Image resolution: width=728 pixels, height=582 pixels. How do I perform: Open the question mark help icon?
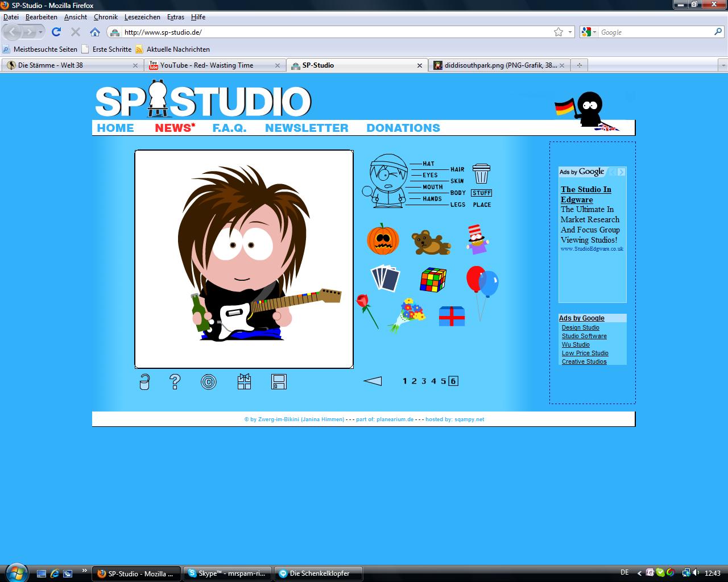pyautogui.click(x=175, y=381)
